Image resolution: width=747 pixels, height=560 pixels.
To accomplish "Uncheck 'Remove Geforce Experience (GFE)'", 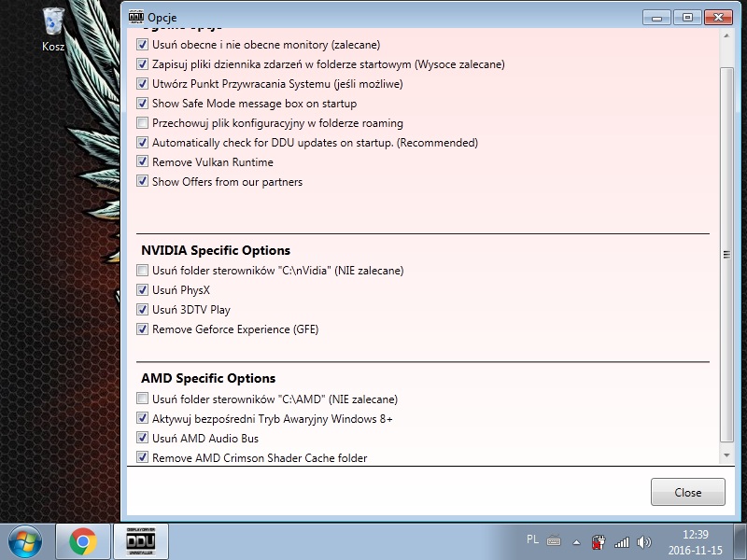I will tap(143, 329).
